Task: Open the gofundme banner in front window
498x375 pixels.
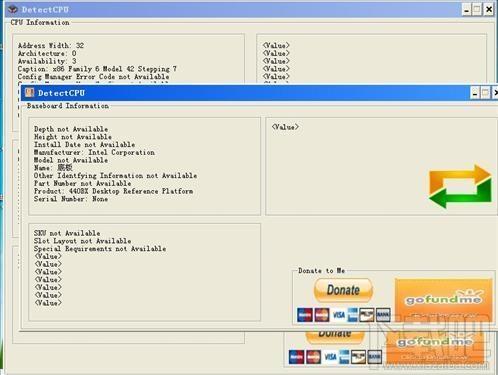Action: click(443, 300)
